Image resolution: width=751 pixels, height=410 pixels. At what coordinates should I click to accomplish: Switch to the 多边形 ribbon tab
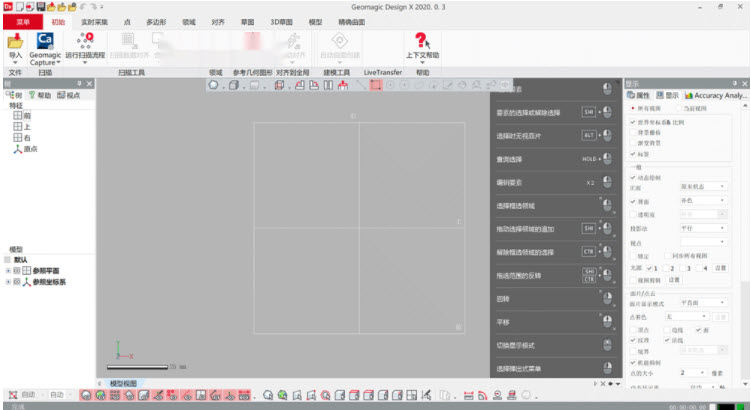pos(157,20)
